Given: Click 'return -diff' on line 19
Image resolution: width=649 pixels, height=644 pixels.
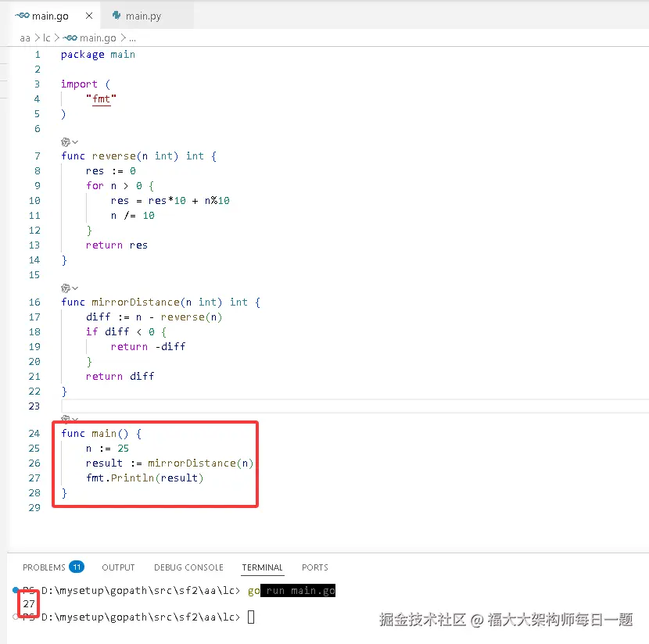Looking at the screenshot, I should (149, 346).
